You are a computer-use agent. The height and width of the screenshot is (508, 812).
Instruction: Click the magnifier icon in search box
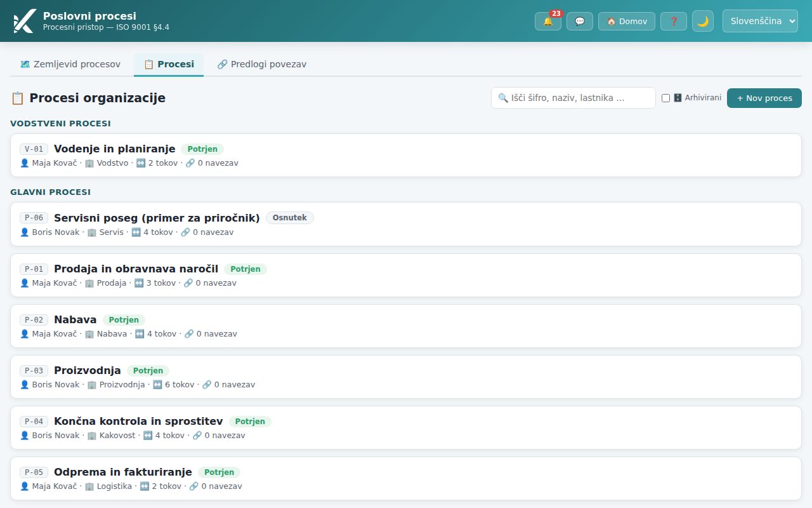503,98
